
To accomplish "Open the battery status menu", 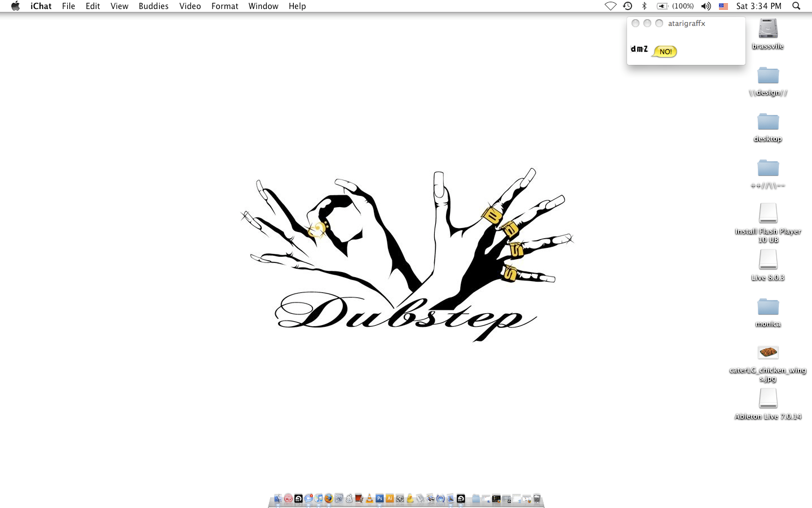I will coord(675,6).
